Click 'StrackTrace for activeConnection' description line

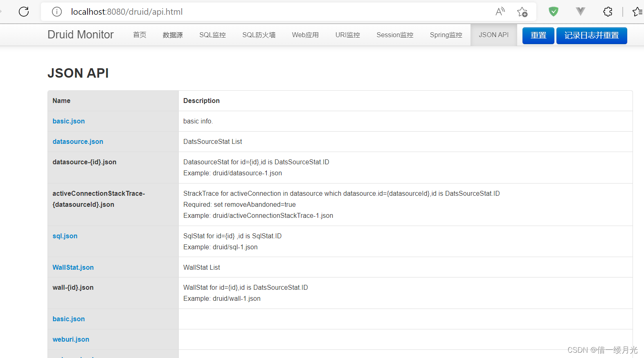[x=342, y=193]
